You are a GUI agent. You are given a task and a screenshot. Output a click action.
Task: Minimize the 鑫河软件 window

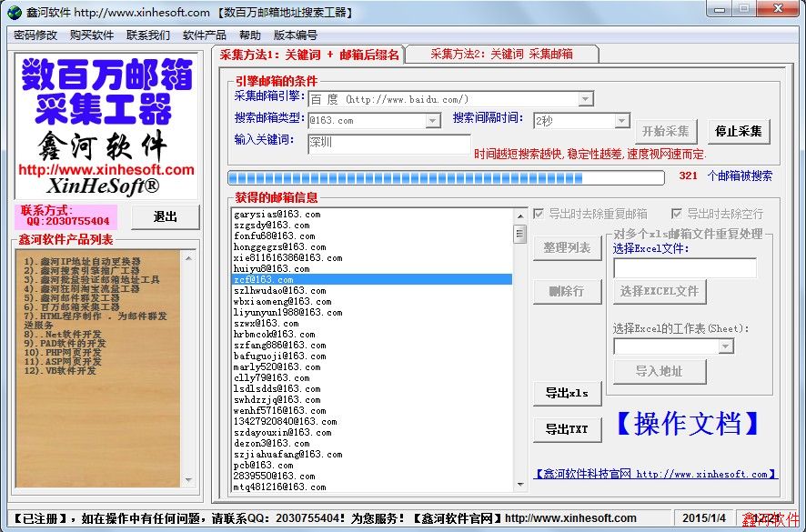click(x=720, y=9)
